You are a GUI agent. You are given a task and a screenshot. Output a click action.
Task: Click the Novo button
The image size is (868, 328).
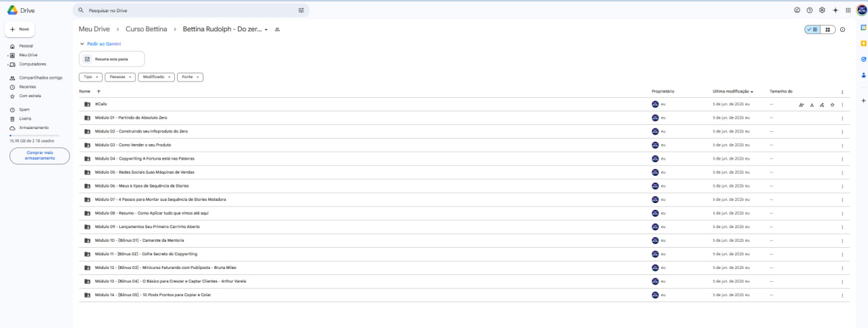[20, 29]
